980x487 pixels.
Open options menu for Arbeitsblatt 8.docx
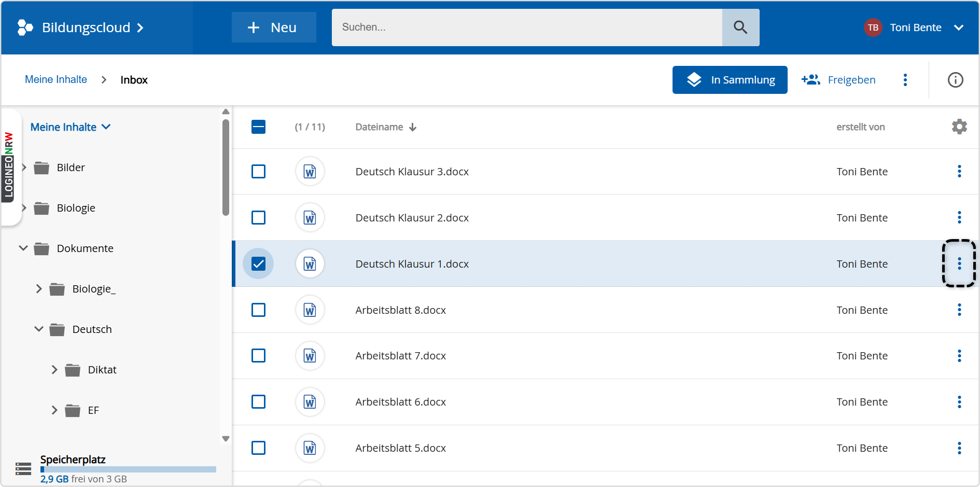pyautogui.click(x=959, y=310)
